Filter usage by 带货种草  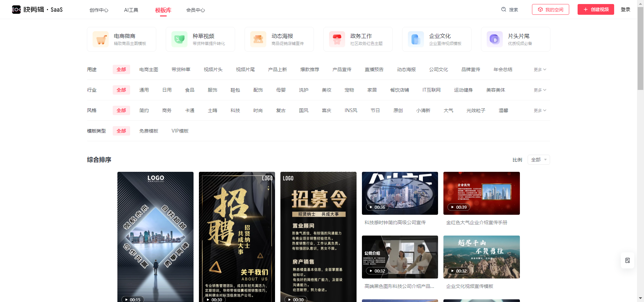(181, 69)
